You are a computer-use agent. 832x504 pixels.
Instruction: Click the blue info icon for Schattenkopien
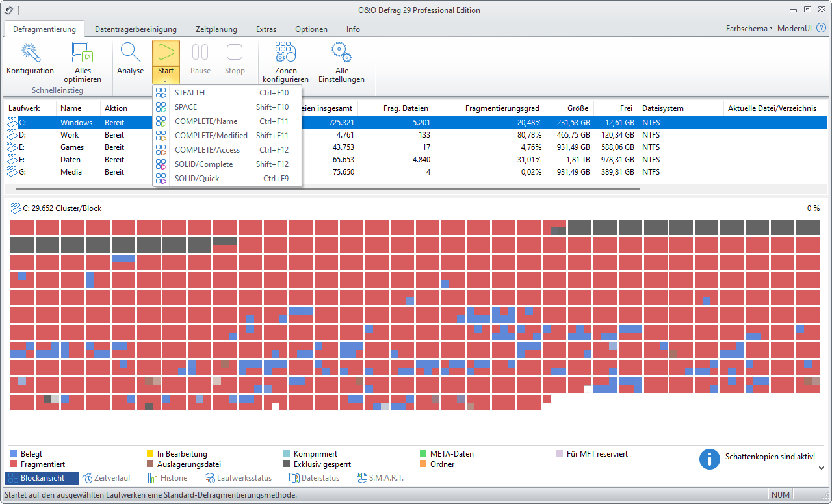pos(710,459)
